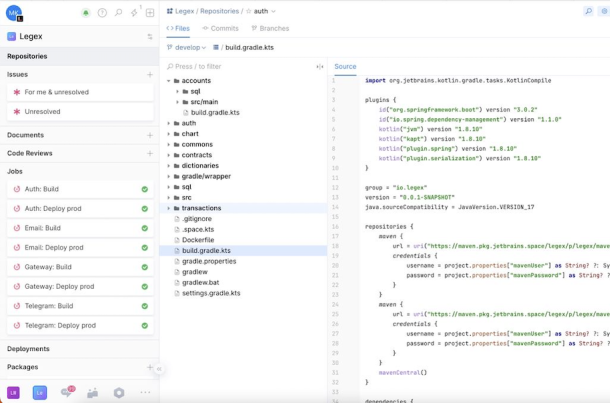Viewport: 610px width, 403px height.
Task: Open the chats icon in bottom bar
Action: pos(67,393)
